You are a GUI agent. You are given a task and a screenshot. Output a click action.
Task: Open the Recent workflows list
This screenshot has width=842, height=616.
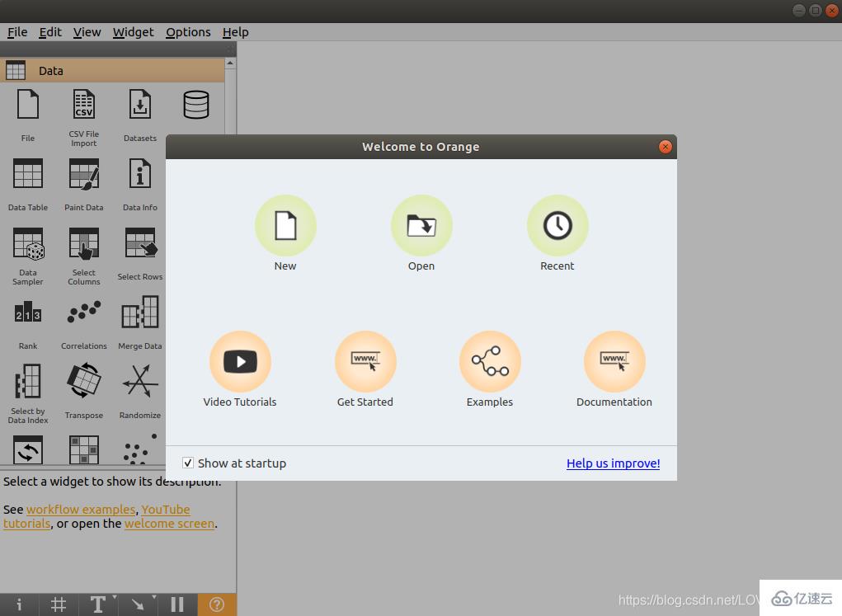point(557,225)
